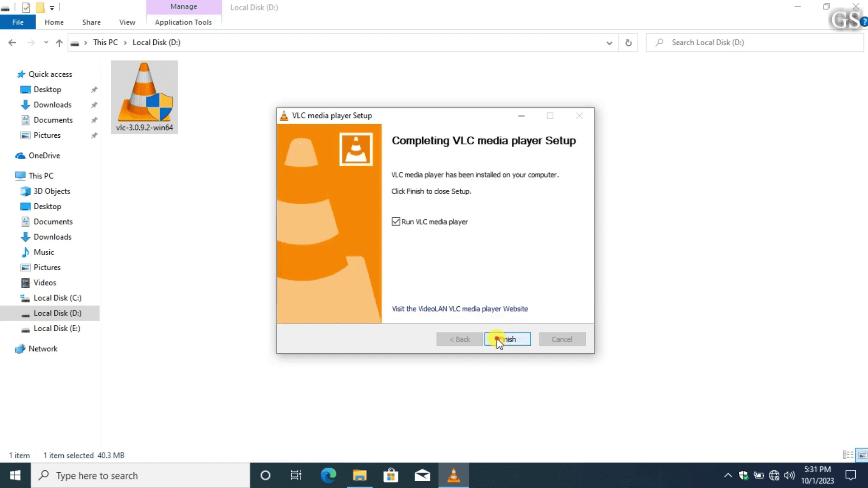Open Microsoft Store from taskbar
The image size is (868, 488).
(x=391, y=475)
